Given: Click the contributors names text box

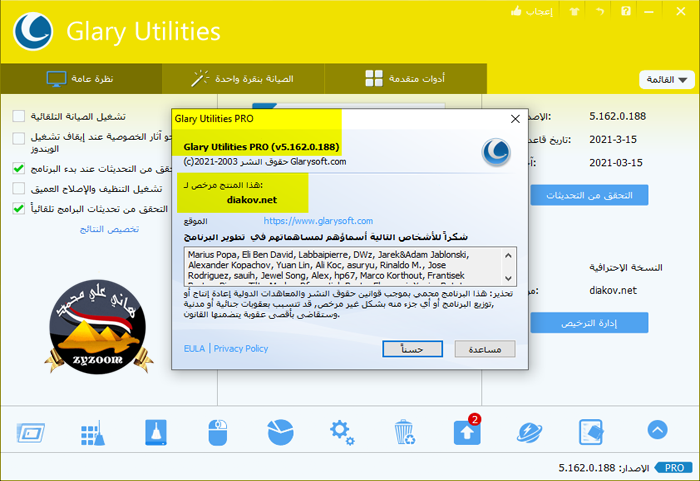Looking at the screenshot, I should tap(350, 266).
